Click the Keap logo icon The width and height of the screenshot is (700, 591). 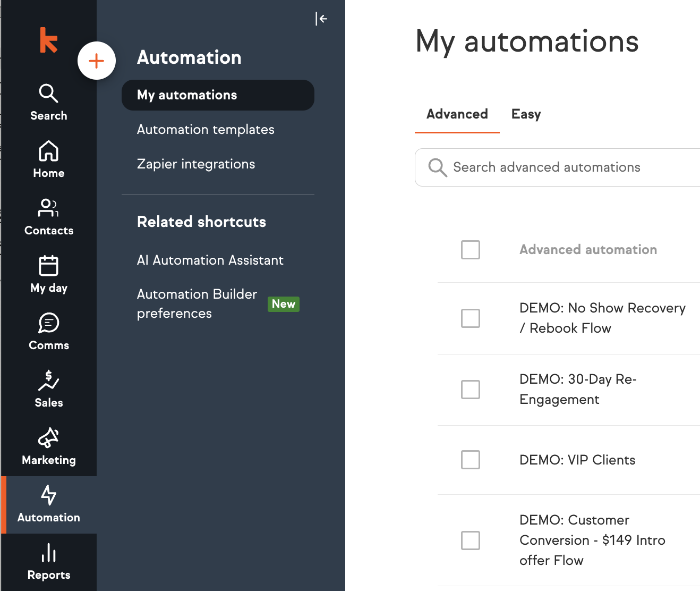pos(48,40)
